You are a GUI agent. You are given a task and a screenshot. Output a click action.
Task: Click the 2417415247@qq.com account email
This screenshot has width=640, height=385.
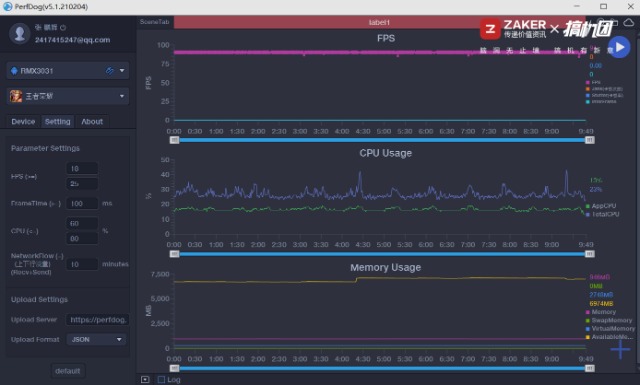(x=72, y=40)
